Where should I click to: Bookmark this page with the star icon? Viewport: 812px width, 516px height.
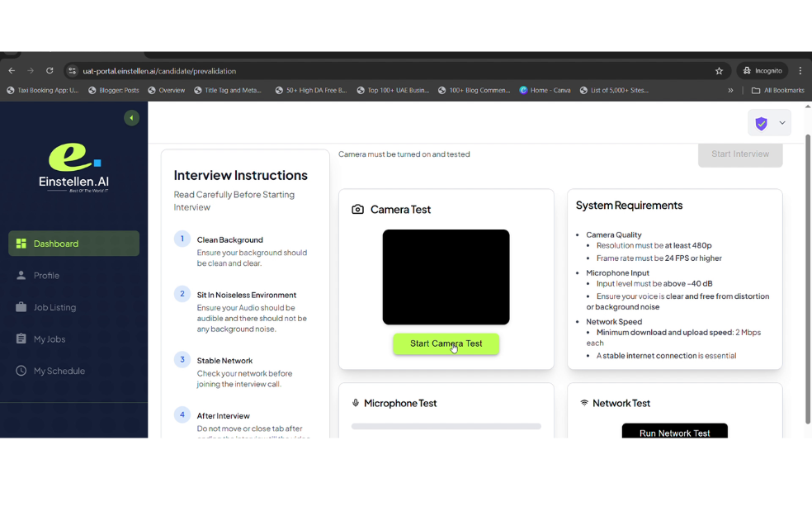pyautogui.click(x=719, y=71)
